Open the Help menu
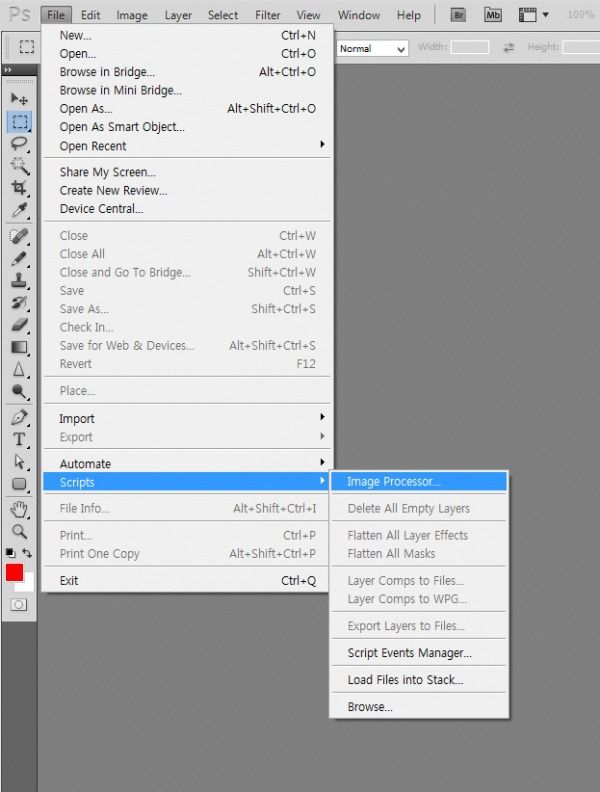 tap(409, 15)
